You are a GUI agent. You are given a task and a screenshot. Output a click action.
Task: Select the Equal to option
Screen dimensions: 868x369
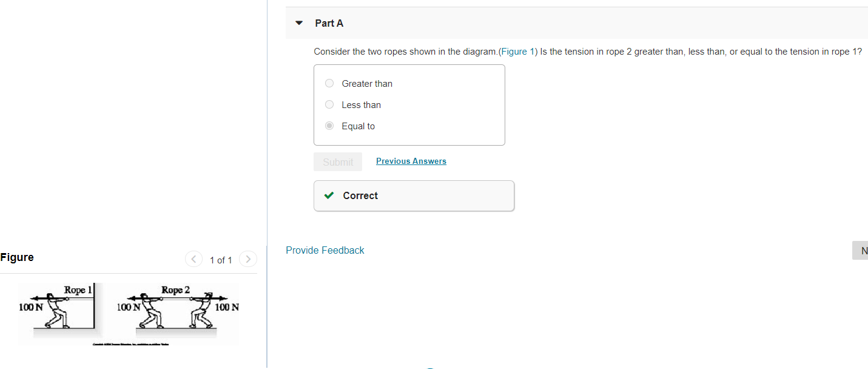point(329,126)
